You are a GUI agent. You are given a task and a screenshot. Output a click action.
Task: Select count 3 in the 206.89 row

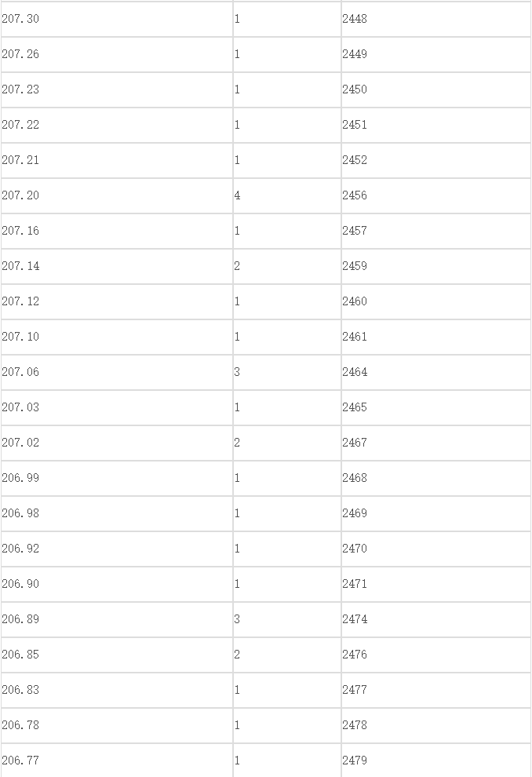coord(287,619)
